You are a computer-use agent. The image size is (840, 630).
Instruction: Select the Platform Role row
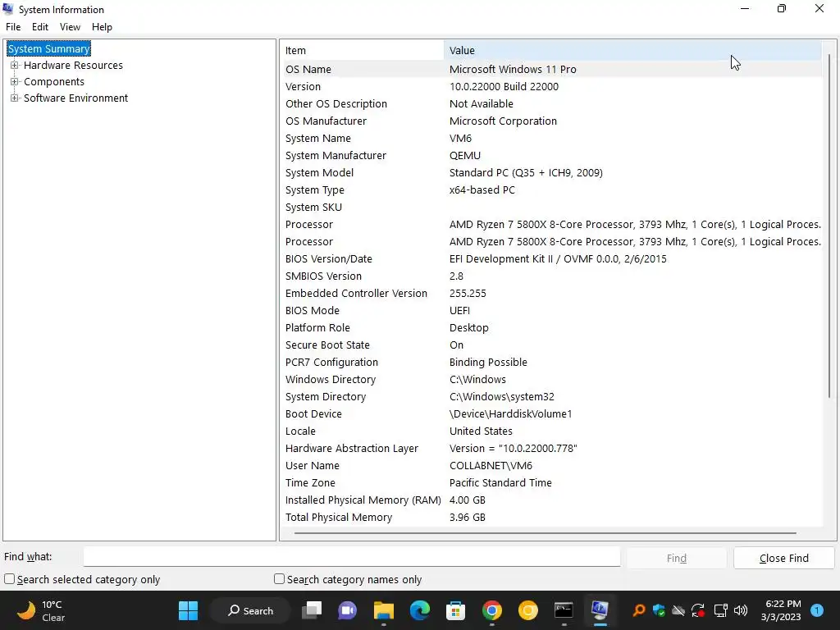(x=551, y=327)
